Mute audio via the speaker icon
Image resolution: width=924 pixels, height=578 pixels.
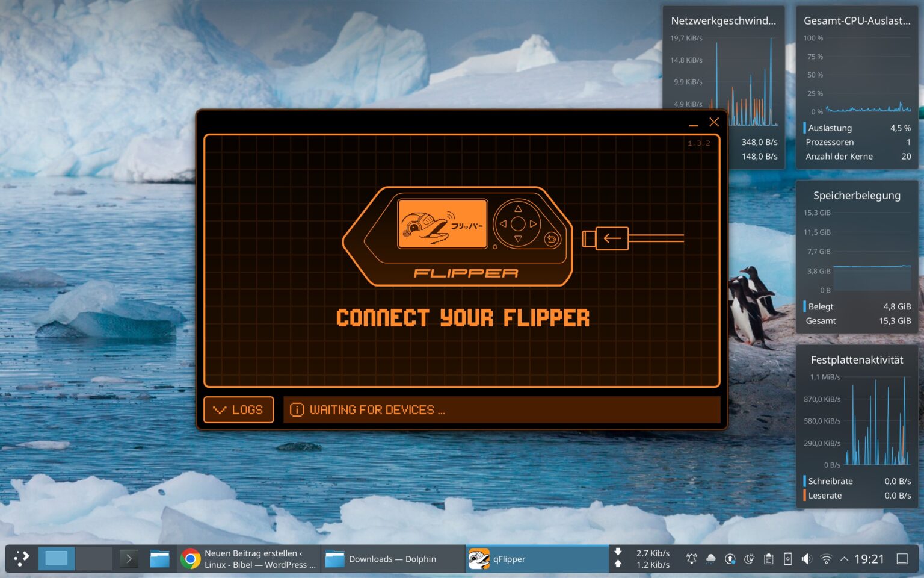point(806,559)
